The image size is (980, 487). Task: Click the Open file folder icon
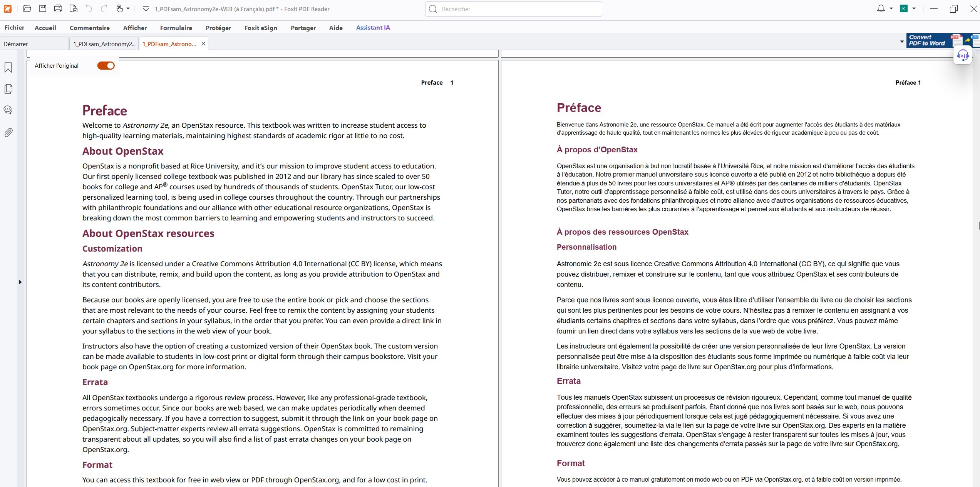[x=27, y=8]
